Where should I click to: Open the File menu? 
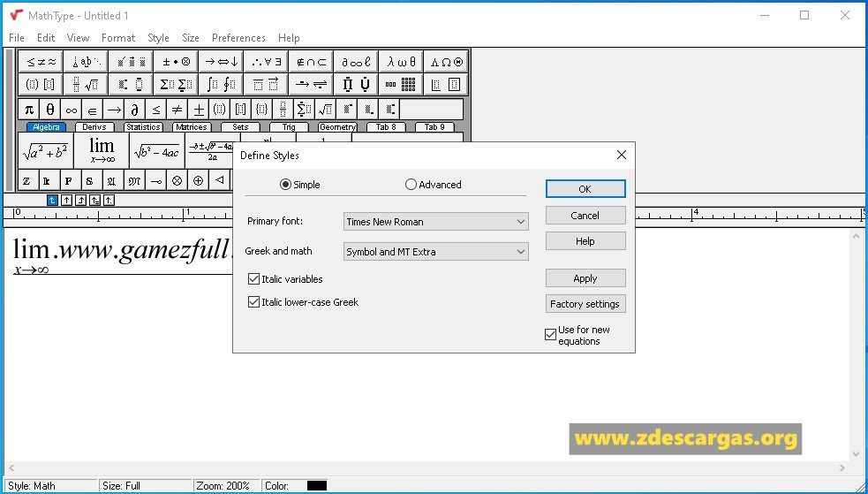(x=17, y=38)
